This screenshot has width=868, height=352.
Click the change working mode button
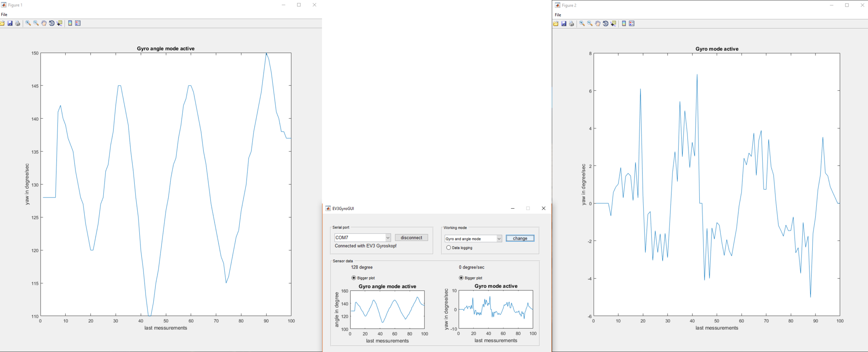click(x=520, y=238)
